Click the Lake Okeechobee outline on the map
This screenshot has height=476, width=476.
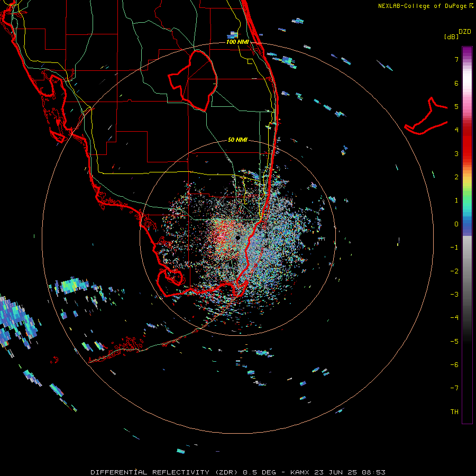coord(193,81)
